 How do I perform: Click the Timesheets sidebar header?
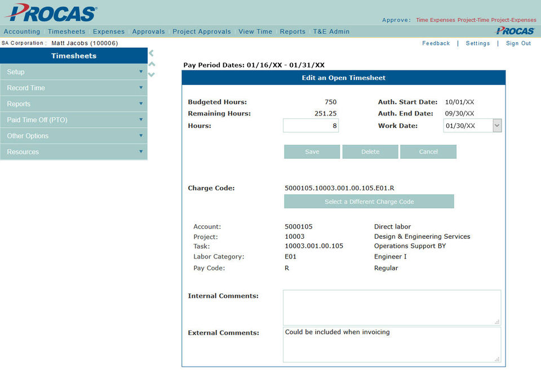(74, 56)
